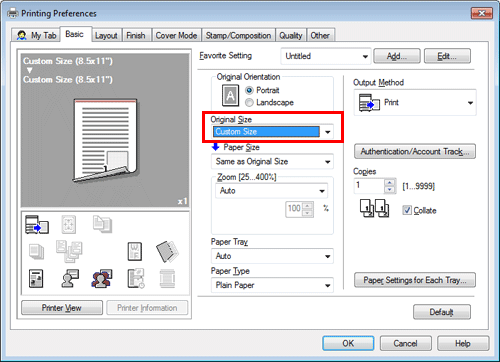500x362 pixels.
Task: Click the collated pages icon beside Collate
Action: [374, 208]
